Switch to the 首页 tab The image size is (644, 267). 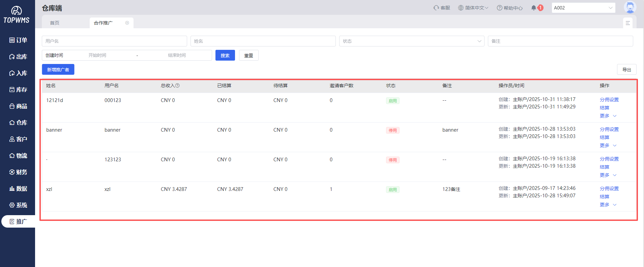55,23
